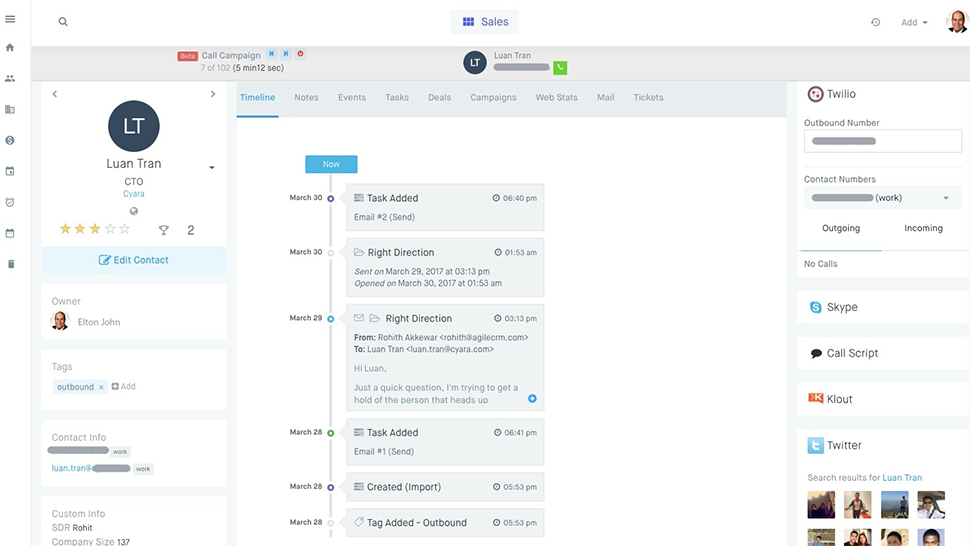
Task: Switch to the Deals tab
Action: (x=439, y=98)
